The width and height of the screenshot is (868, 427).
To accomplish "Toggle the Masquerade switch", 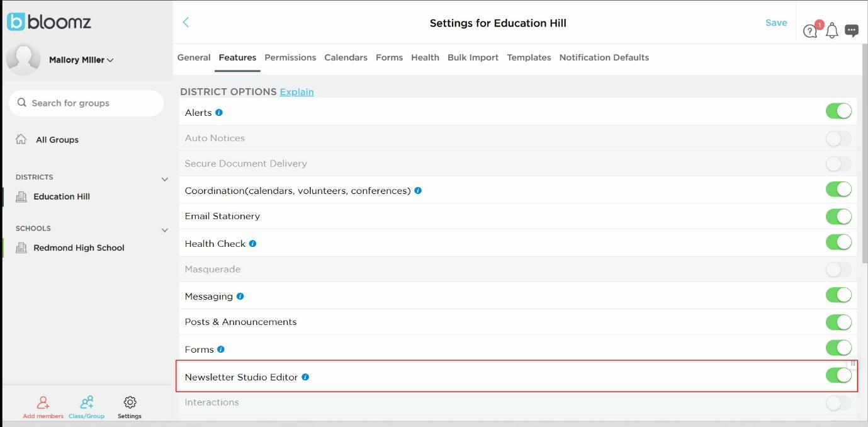I will [838, 270].
